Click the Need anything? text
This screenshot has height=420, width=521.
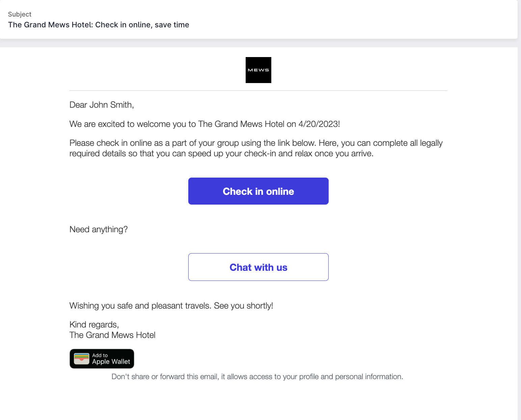pyautogui.click(x=99, y=230)
